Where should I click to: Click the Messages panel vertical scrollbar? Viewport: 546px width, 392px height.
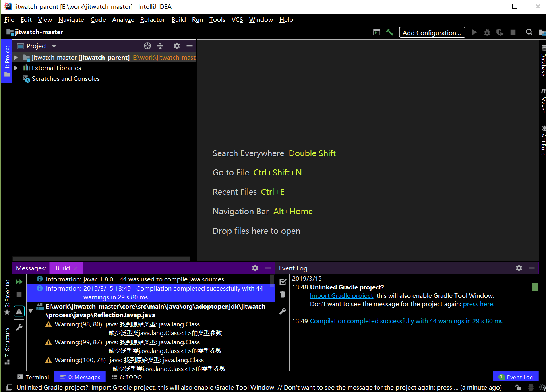coord(272,280)
